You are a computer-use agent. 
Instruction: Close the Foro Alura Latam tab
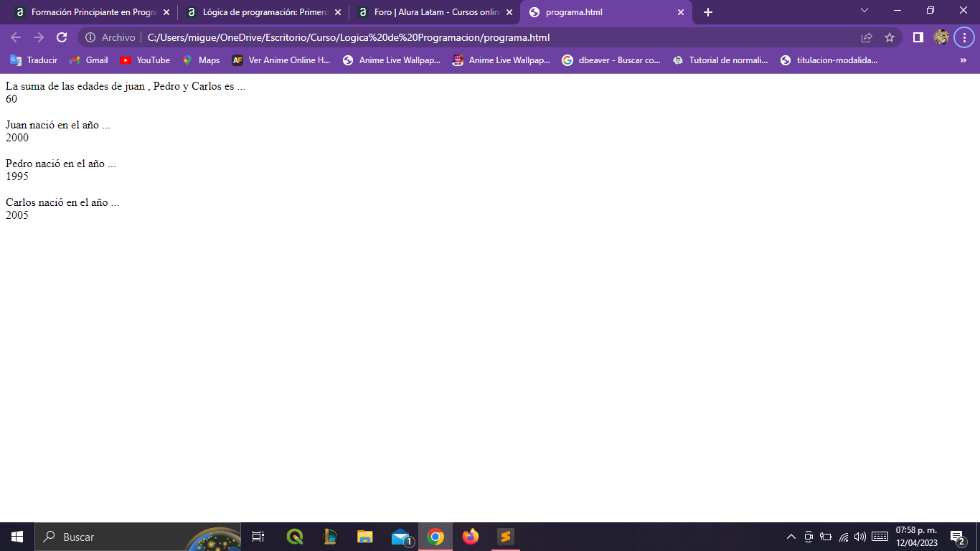click(x=509, y=12)
